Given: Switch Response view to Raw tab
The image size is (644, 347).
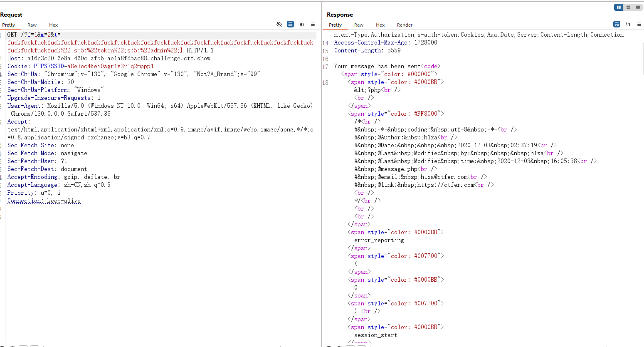Looking at the screenshot, I should pos(359,25).
